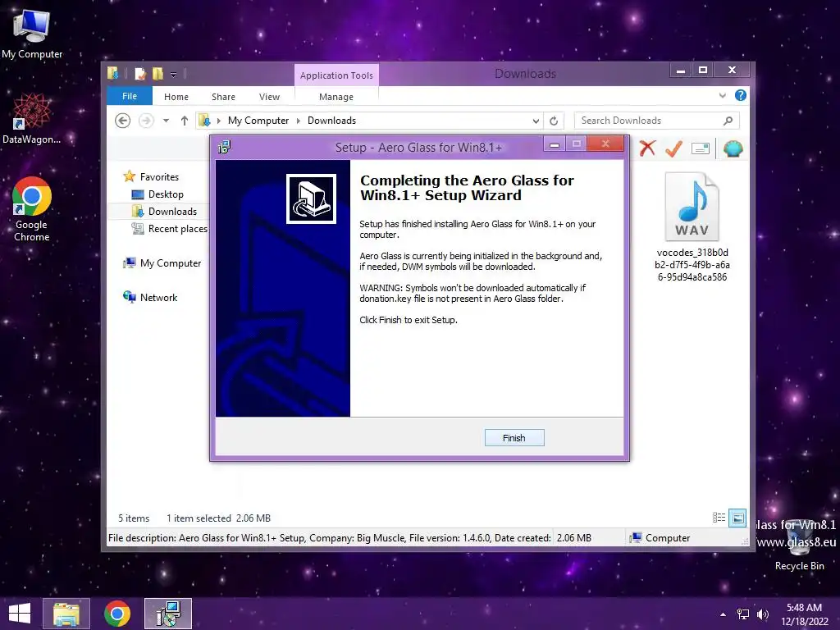The width and height of the screenshot is (840, 630).
Task: Expand breadcrumb arrow before My Computer
Action: click(x=218, y=121)
